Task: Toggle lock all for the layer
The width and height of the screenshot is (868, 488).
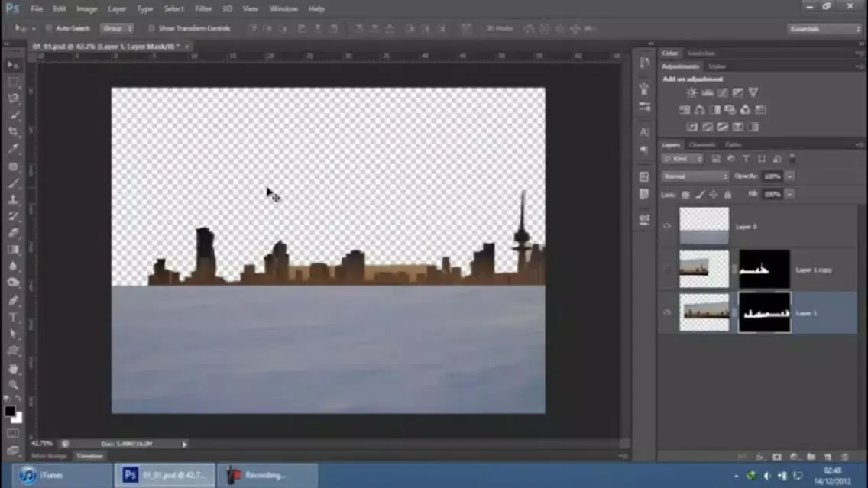Action: click(x=728, y=194)
